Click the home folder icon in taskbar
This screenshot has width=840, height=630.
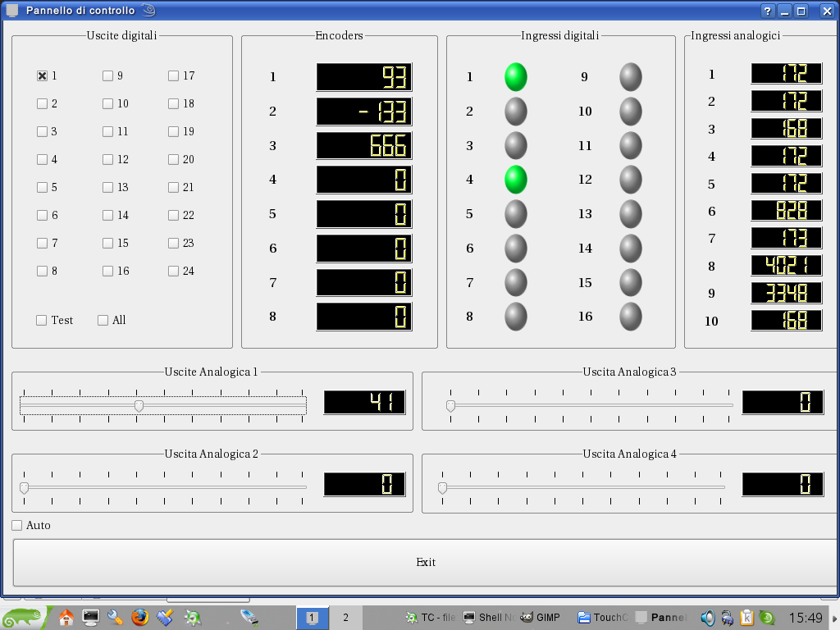(66, 617)
